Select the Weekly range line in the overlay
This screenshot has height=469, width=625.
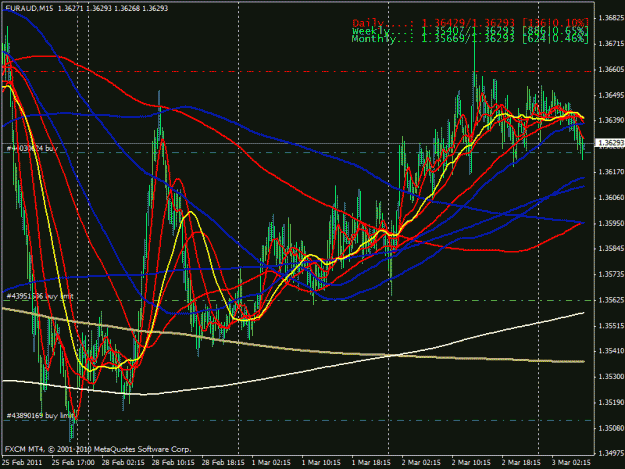click(470, 31)
